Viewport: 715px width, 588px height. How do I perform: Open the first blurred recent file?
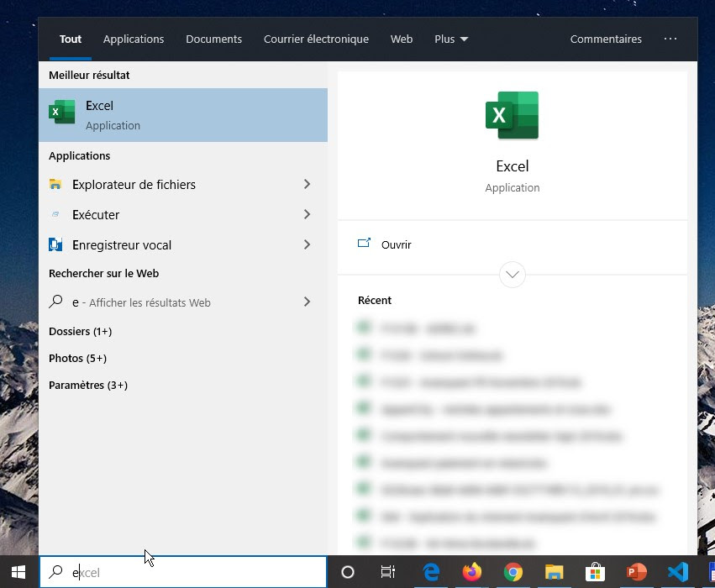(x=415, y=328)
